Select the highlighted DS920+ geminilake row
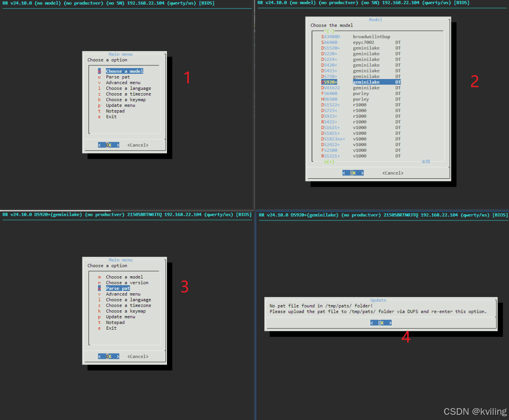The height and width of the screenshot is (420, 509). pos(360,82)
